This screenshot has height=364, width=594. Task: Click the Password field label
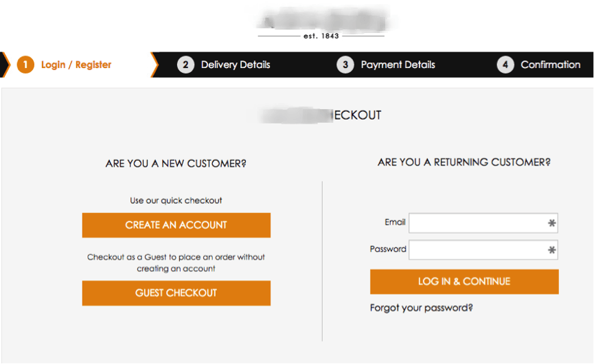pyautogui.click(x=388, y=249)
